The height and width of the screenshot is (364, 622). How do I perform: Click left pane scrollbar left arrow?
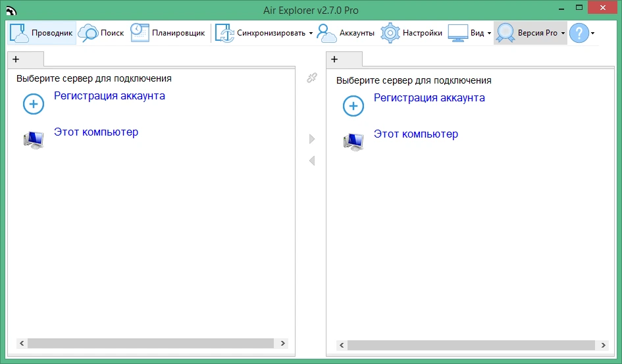point(22,344)
